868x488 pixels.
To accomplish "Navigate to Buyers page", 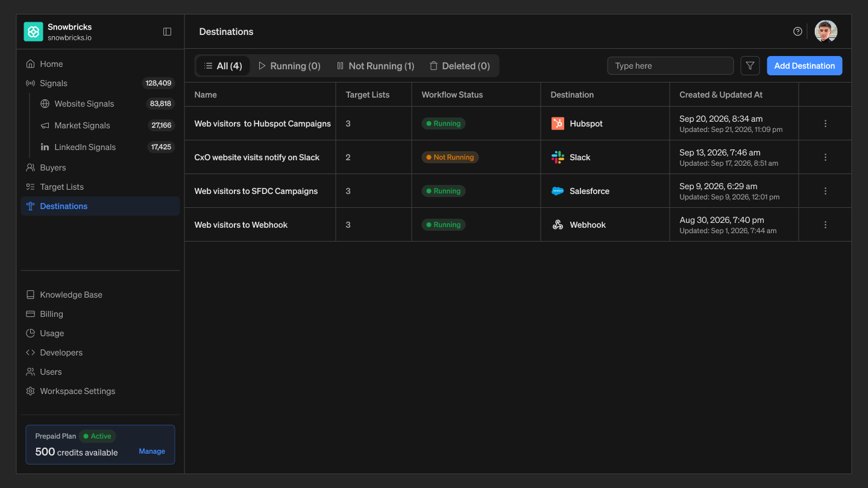I will pos(100,167).
